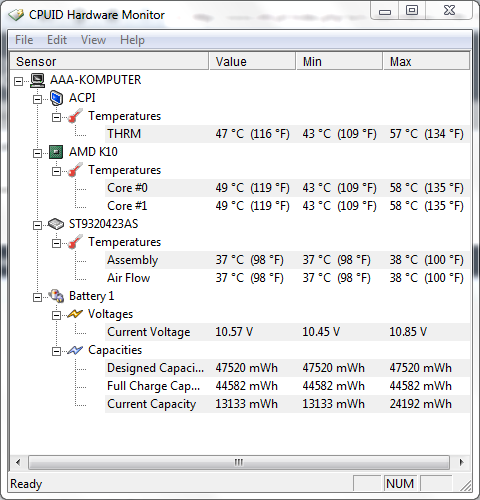This screenshot has width=480, height=500.
Task: Click the ACPI monitor icon
Action: click(56, 98)
